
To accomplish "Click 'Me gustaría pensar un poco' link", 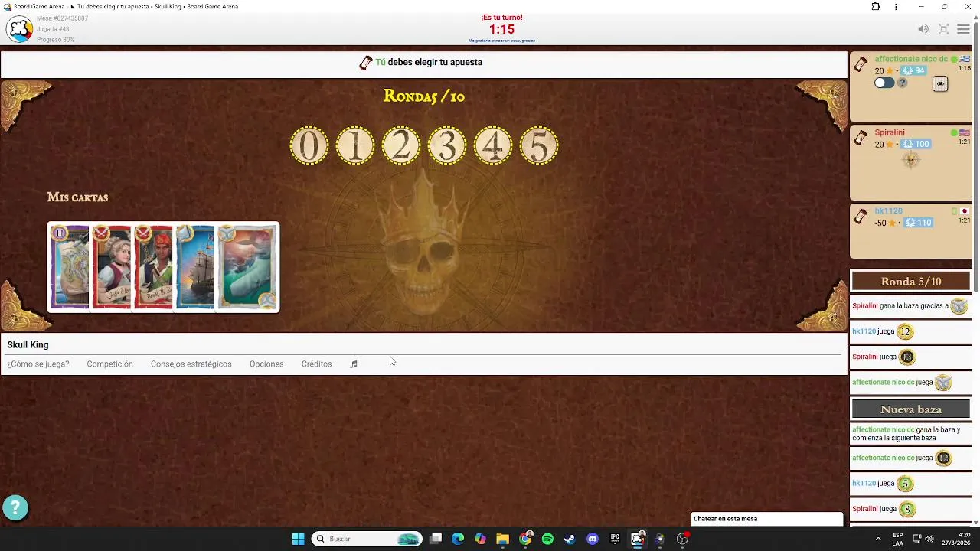I will (x=501, y=41).
